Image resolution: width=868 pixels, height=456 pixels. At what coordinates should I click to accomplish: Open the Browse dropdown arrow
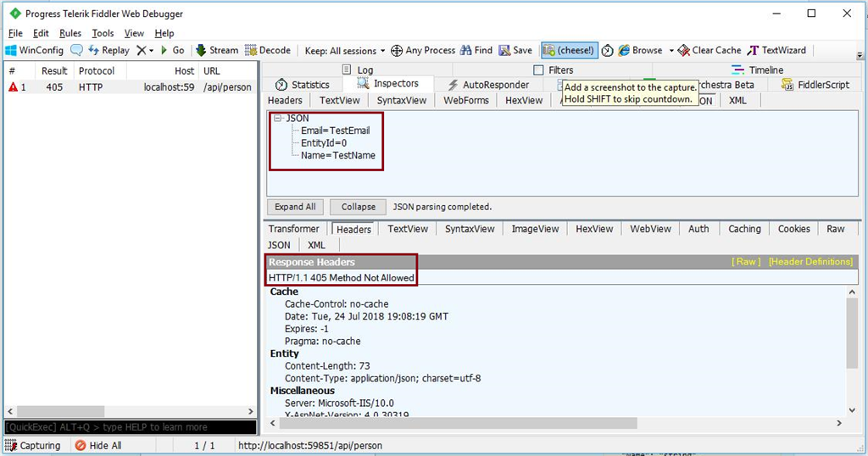[x=671, y=50]
